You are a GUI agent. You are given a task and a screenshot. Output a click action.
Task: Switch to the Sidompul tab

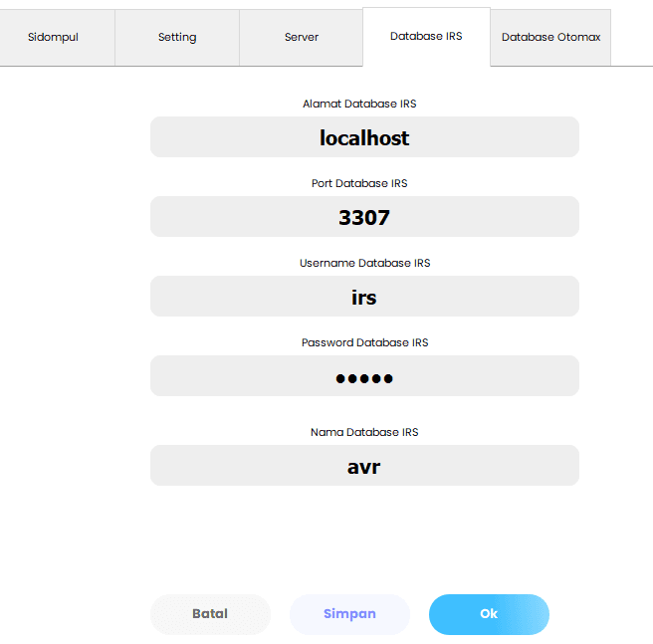(53, 38)
